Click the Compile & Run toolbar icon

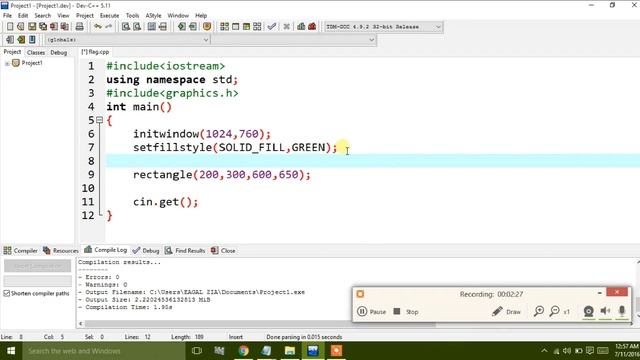(246, 27)
